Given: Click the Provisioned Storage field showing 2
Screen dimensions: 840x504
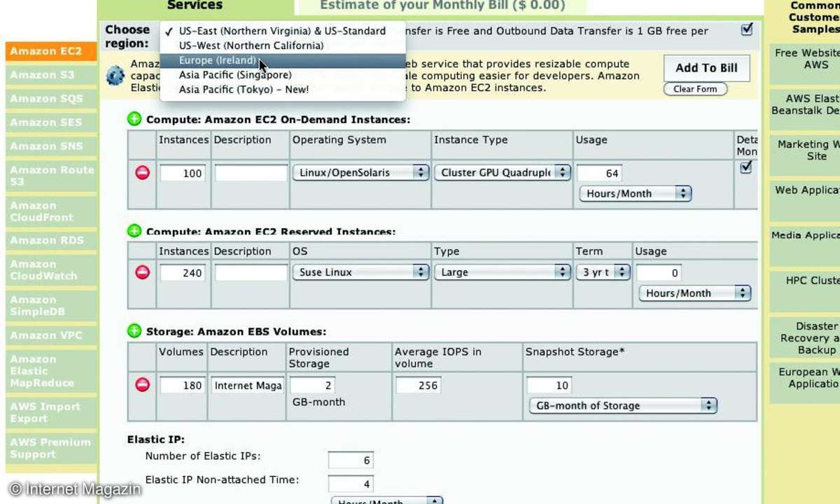Looking at the screenshot, I should [312, 386].
